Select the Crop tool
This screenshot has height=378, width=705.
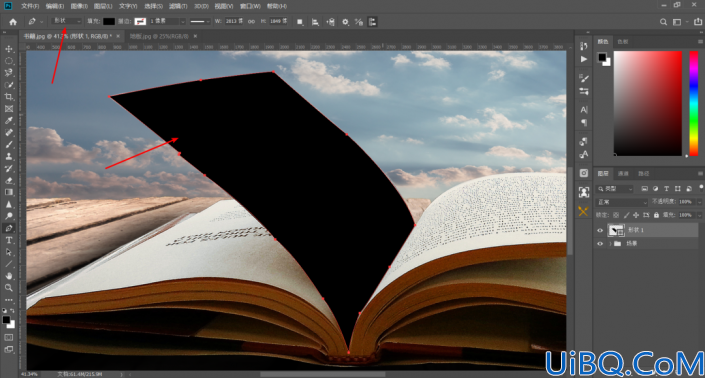point(9,97)
